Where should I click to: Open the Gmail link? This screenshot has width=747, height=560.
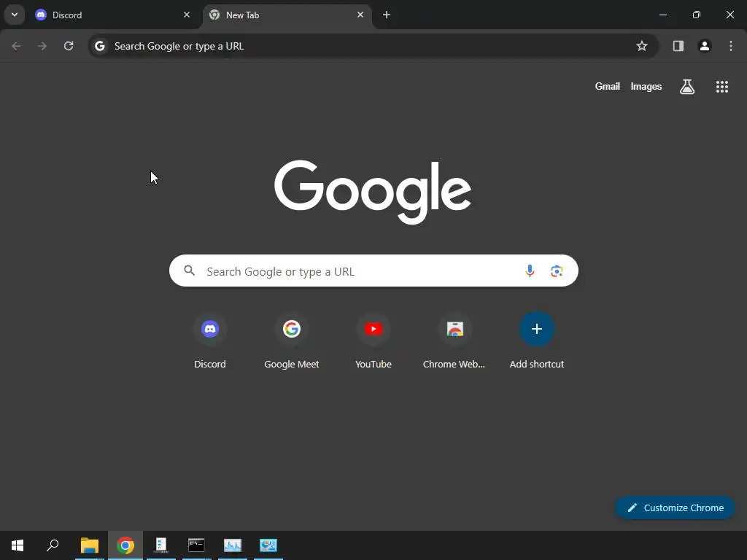608,86
